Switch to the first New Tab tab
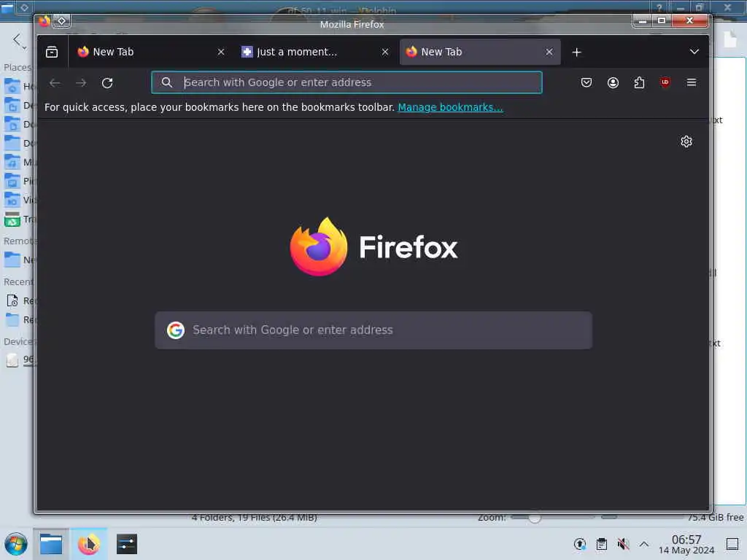The width and height of the screenshot is (747, 560). [151, 52]
